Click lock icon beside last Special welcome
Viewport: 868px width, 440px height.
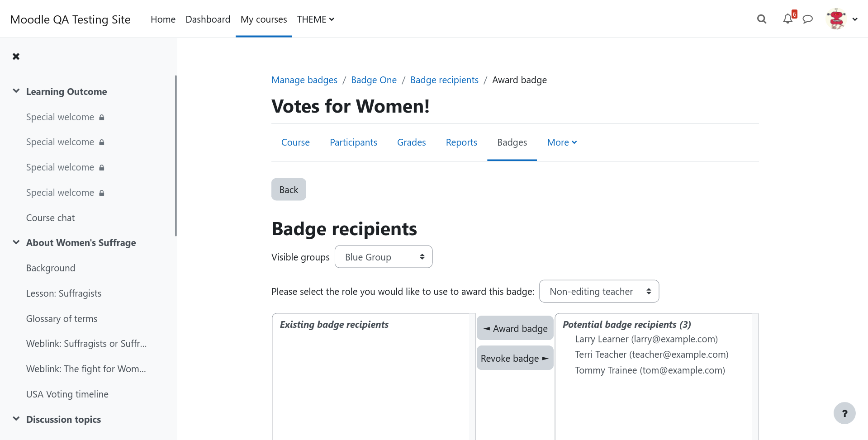(x=102, y=193)
